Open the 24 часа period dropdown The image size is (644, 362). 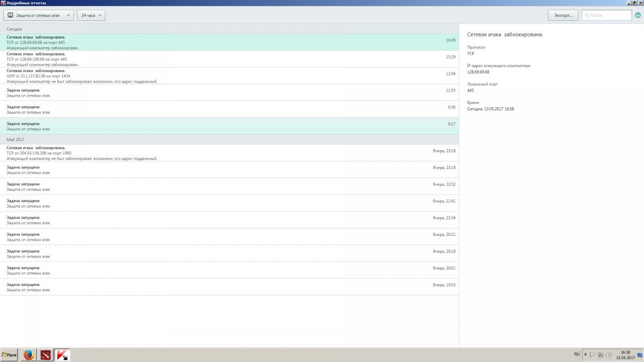point(91,16)
